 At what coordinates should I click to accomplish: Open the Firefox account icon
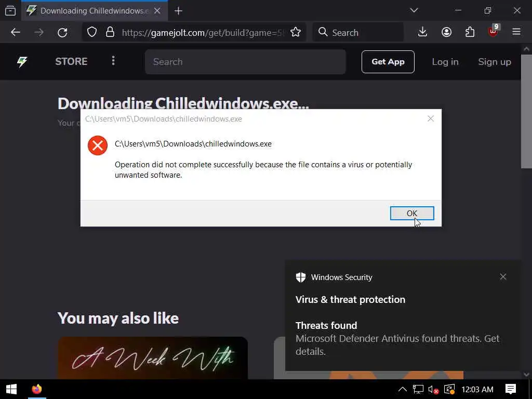[x=446, y=32]
